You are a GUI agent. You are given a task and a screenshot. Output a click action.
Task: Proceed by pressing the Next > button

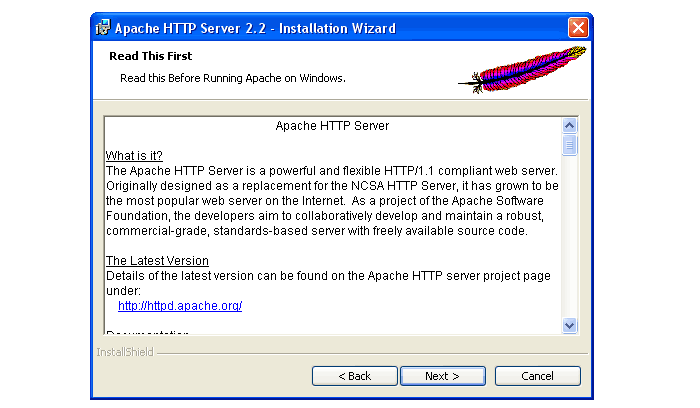(x=442, y=376)
